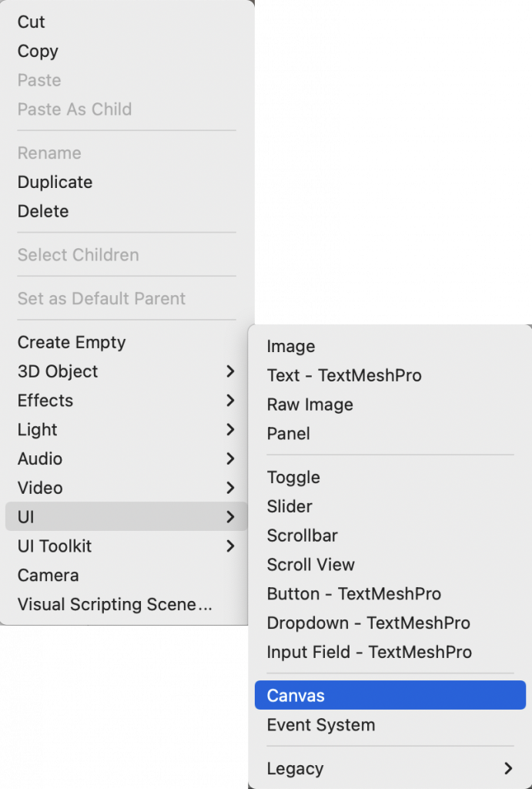Choose Duplicate in the context menu

coord(55,183)
